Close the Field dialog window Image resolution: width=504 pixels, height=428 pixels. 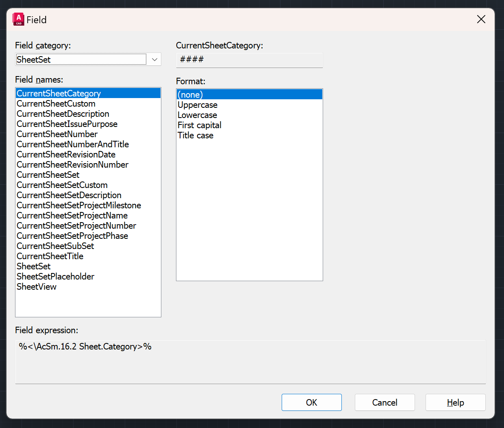pos(481,19)
